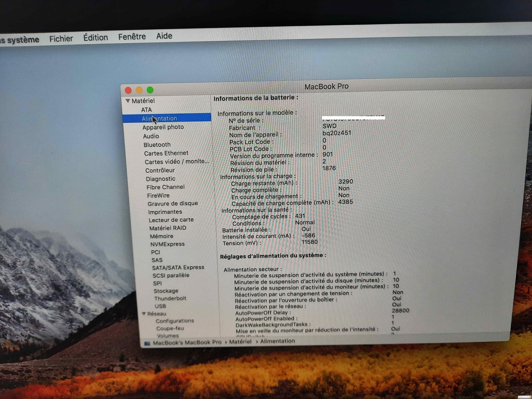Screen dimensions: 532x399
Task: Select Imprimantes in the sidebar
Action: [x=165, y=212]
